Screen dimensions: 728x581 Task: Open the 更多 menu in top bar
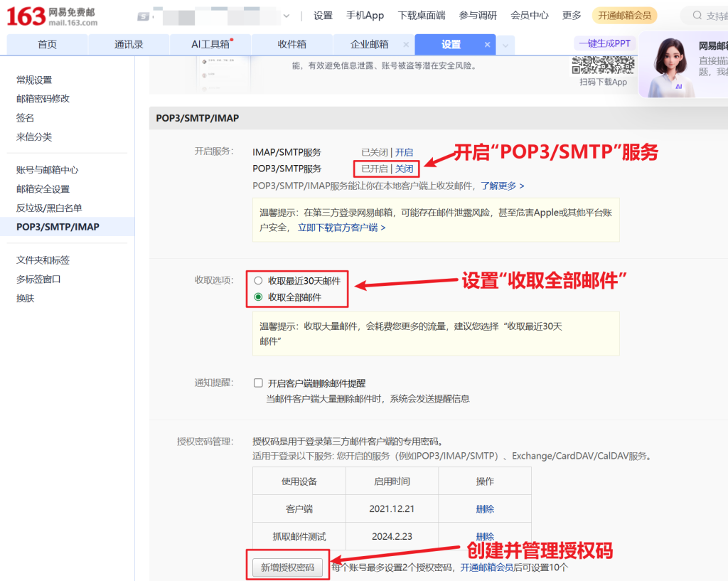572,16
